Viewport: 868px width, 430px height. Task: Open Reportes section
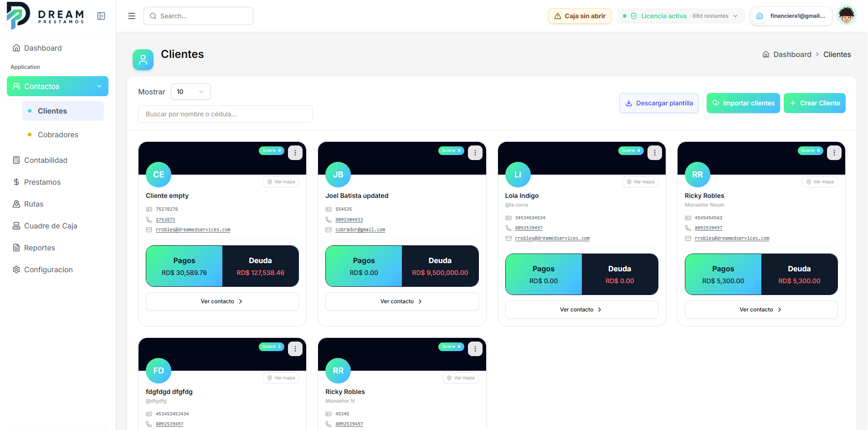click(x=58, y=248)
